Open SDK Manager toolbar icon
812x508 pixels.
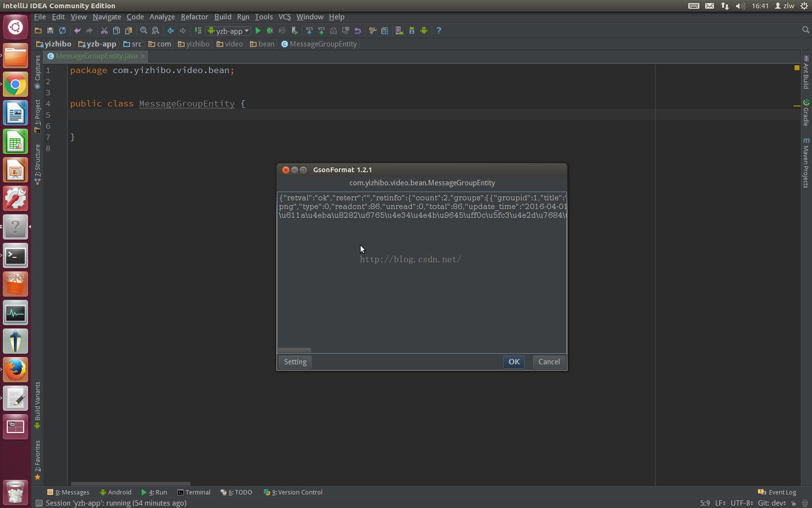pyautogui.click(x=412, y=30)
